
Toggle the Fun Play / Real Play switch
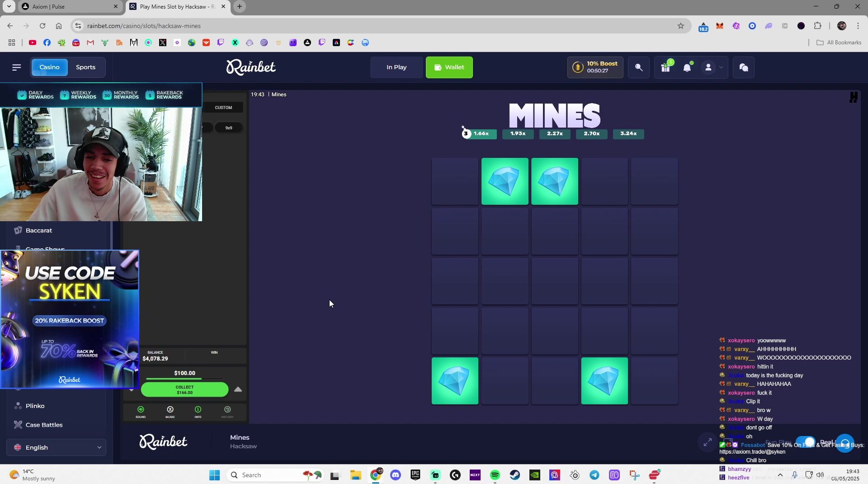tap(805, 442)
